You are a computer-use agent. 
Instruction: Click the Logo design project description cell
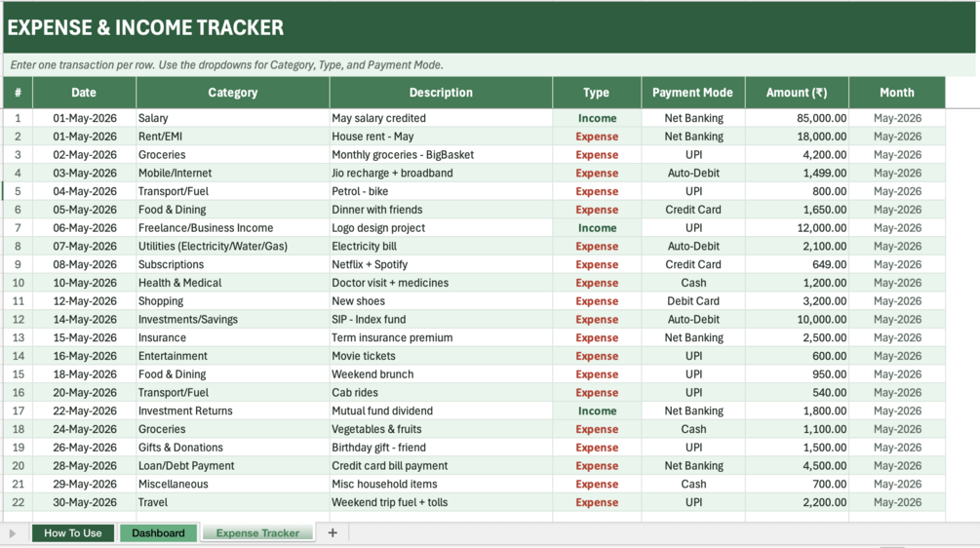pyautogui.click(x=441, y=228)
